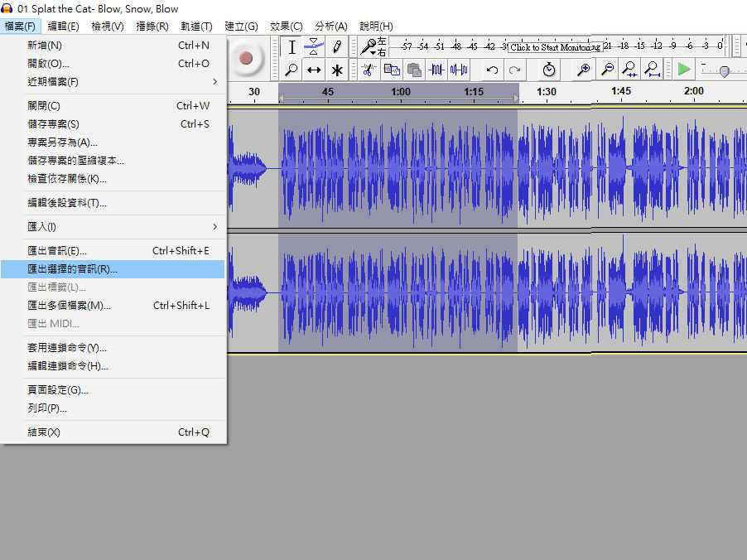Select the Time Shift tool
The image size is (747, 560).
314,70
